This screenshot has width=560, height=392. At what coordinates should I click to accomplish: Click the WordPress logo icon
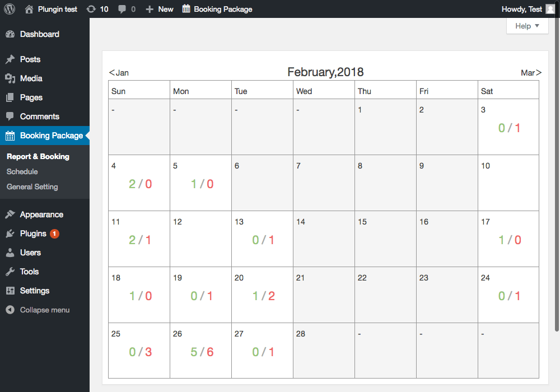10,9
